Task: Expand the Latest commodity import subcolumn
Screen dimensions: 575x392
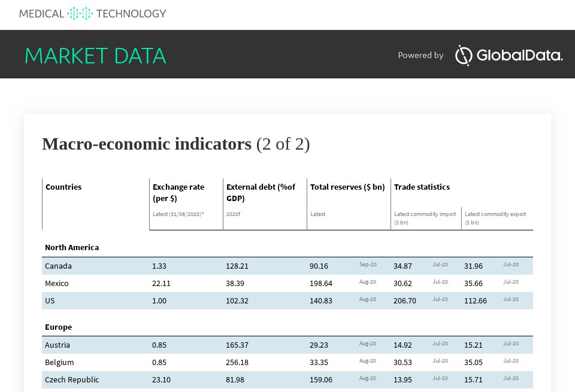Action: (425, 218)
